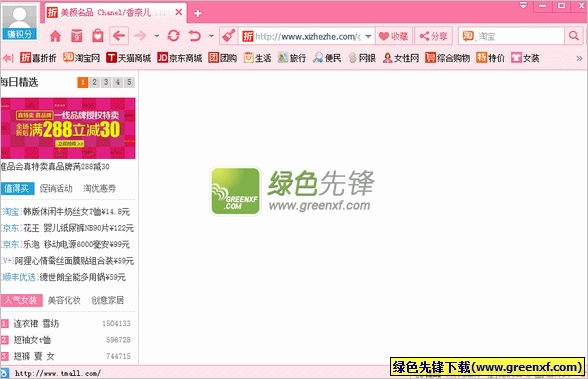The image size is (588, 379).
Task: Open 综合购物 bookmark
Action: tap(447, 58)
